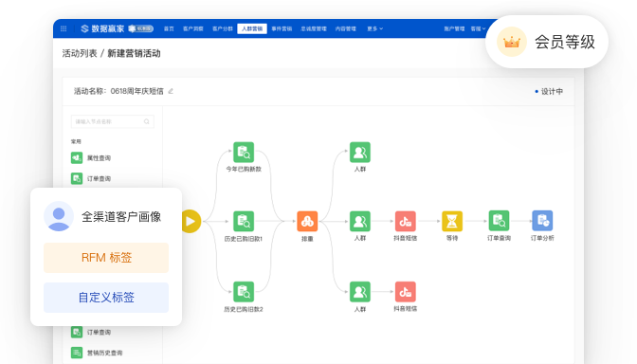Click the 自定义标签 button
The width and height of the screenshot is (637, 364).
coord(106,298)
